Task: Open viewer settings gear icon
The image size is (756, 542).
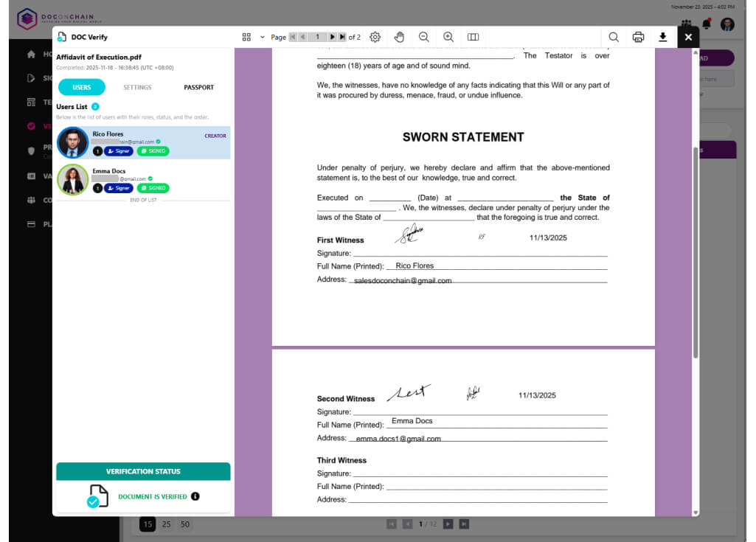Action: pyautogui.click(x=375, y=37)
